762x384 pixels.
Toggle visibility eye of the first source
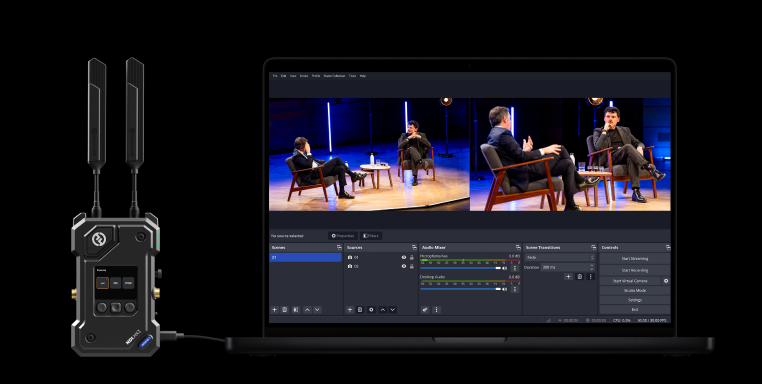[404, 258]
